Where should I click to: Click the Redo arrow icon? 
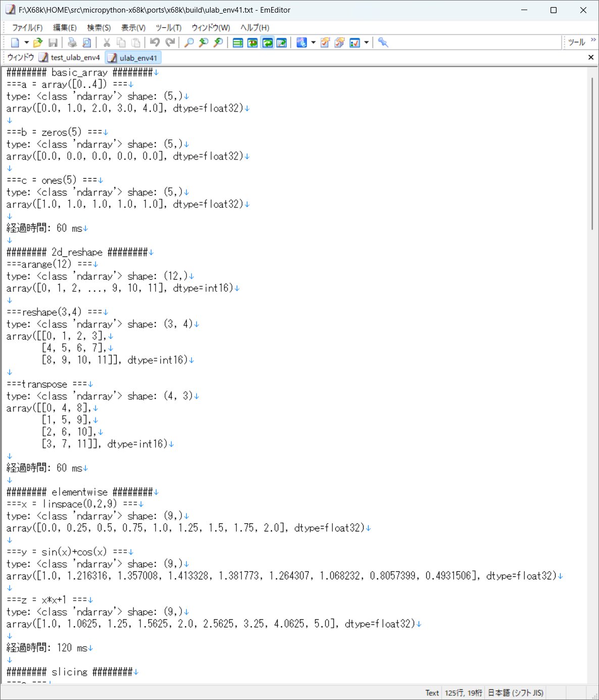[170, 43]
